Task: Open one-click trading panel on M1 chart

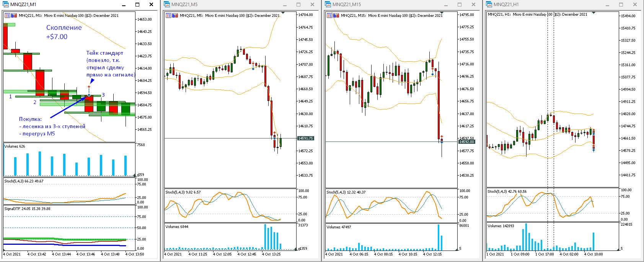Action: 7,16
